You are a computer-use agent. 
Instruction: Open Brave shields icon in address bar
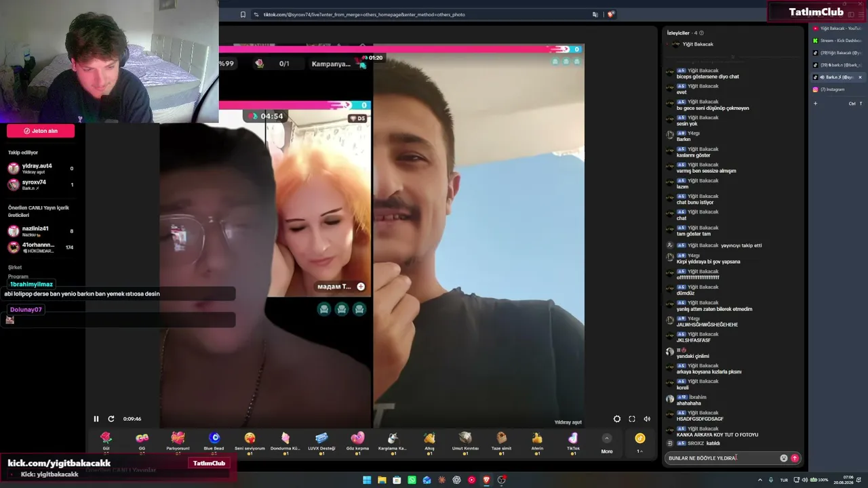610,14
